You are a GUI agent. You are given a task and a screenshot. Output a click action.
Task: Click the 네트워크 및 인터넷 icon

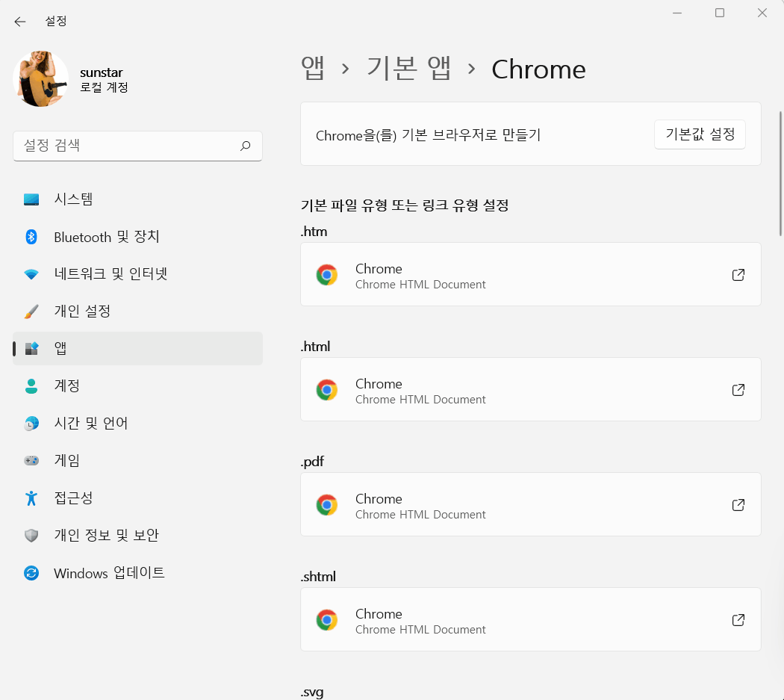[x=31, y=273]
